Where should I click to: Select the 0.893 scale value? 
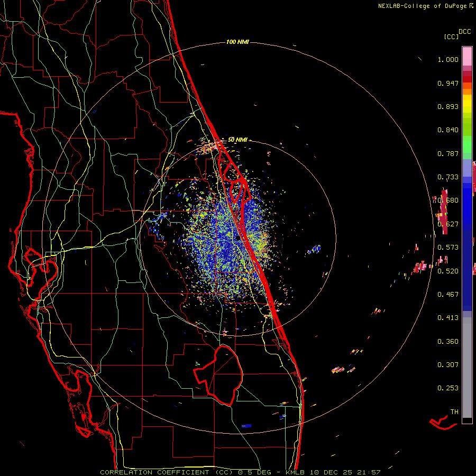click(x=448, y=106)
